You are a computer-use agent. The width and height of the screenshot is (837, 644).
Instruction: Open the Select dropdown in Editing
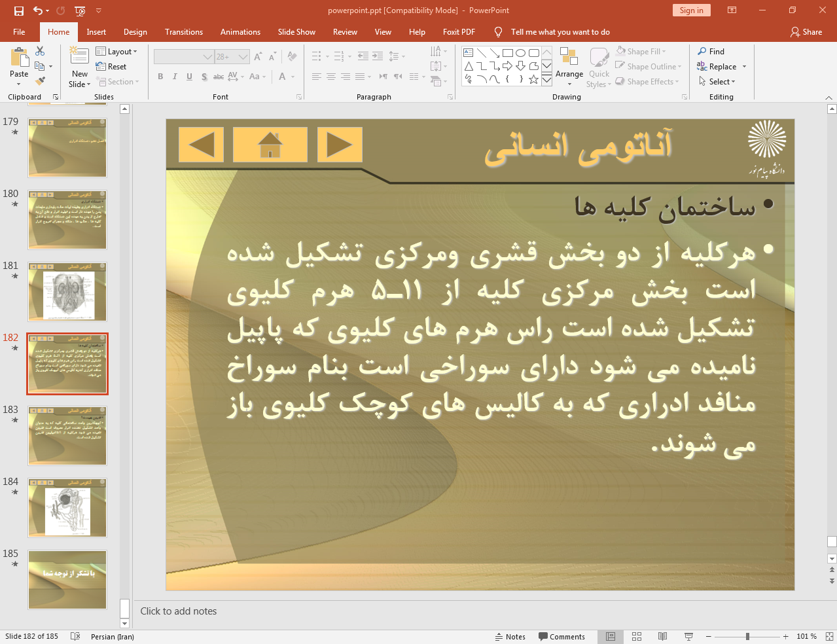[717, 82]
